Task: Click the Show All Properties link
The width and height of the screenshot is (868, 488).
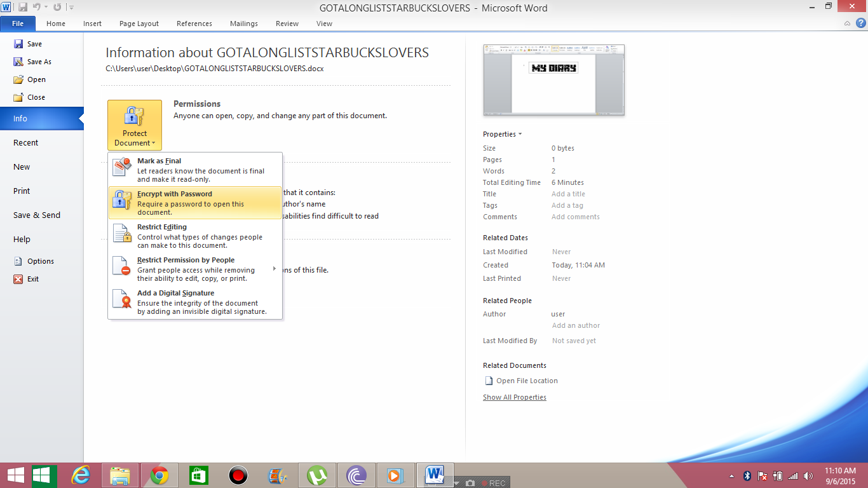Action: click(515, 397)
